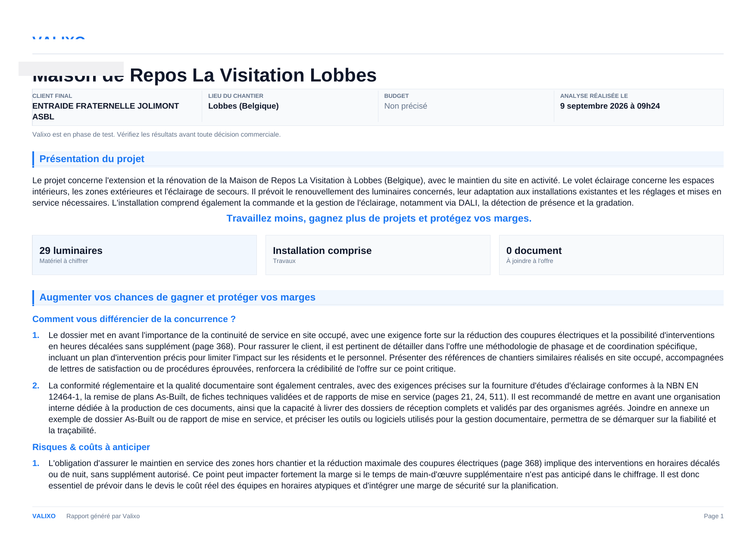
Task: Click the 'Présentation du projet' section heading
Action: 92,159
